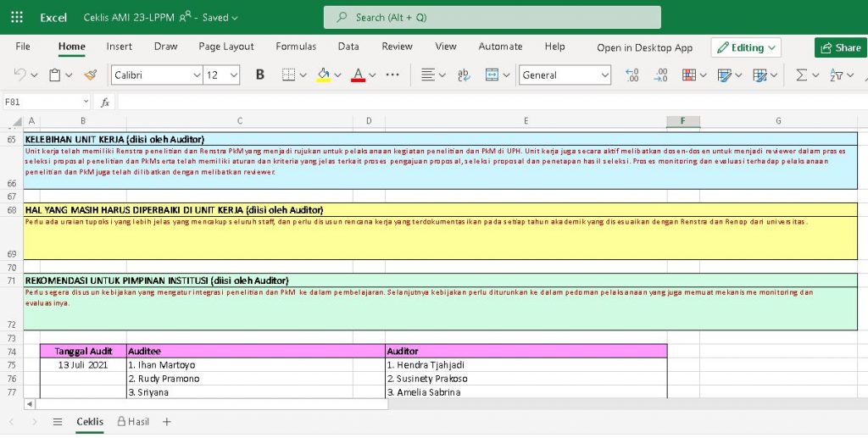Expand the General number format dropdown

[565, 75]
